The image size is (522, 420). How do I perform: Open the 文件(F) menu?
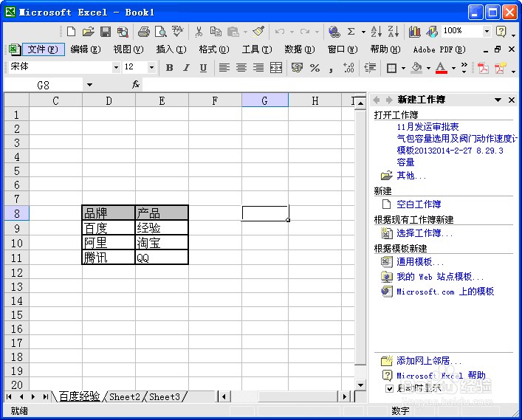pos(43,49)
